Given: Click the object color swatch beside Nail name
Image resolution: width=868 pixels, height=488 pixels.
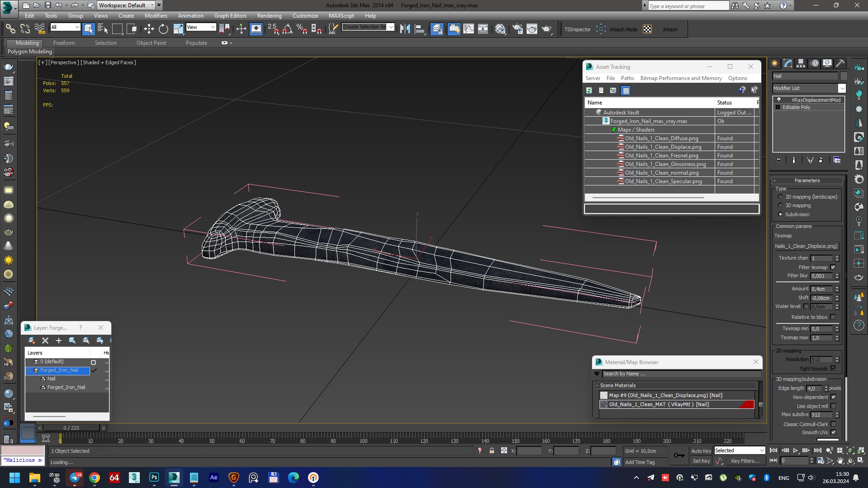Looking at the screenshot, I should [x=844, y=76].
